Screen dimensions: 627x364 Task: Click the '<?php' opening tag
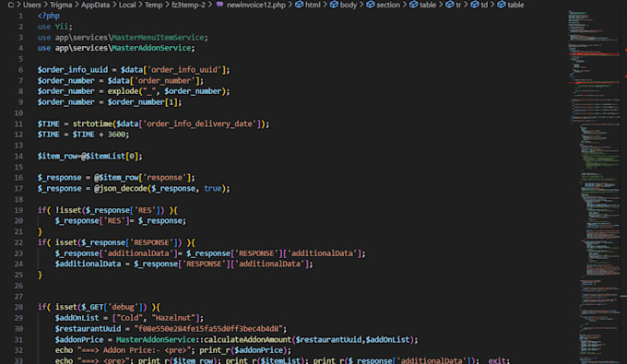coord(49,16)
